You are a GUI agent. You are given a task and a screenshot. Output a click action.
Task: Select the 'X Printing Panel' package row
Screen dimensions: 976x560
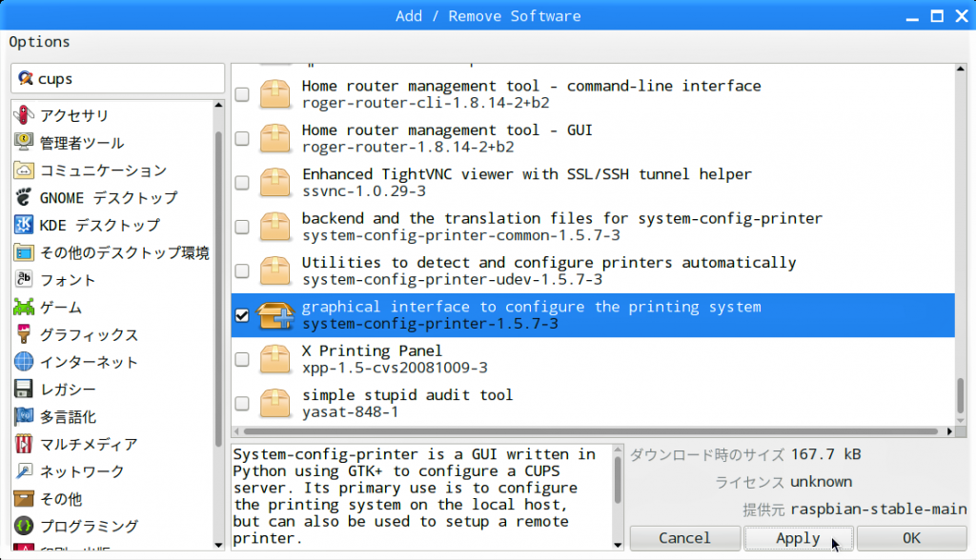[x=593, y=360]
